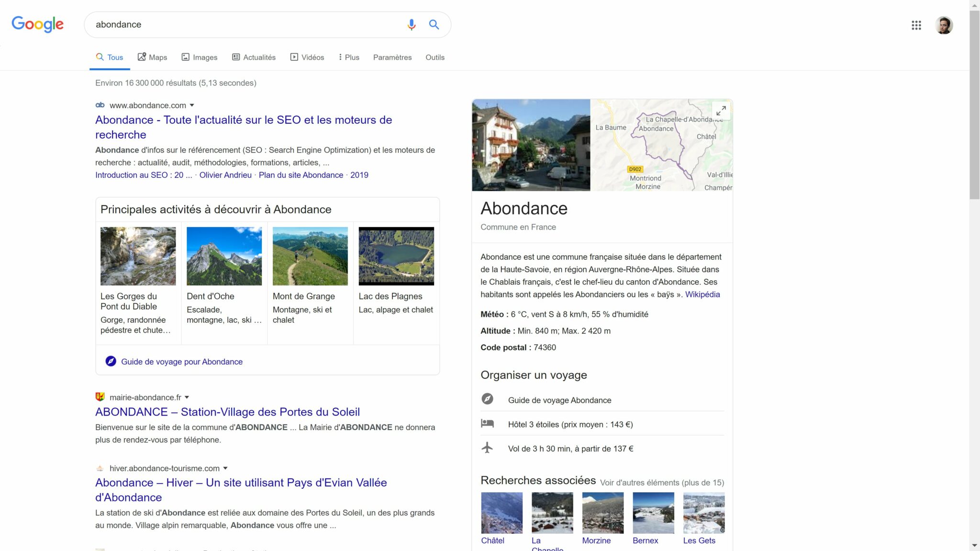Open the Wikipédia link in the knowledge panel

[x=702, y=294]
